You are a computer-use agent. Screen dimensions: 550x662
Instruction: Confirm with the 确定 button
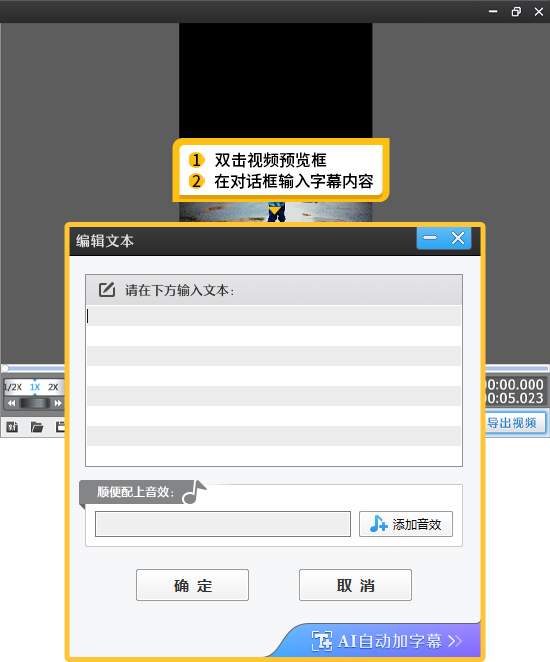click(192, 585)
